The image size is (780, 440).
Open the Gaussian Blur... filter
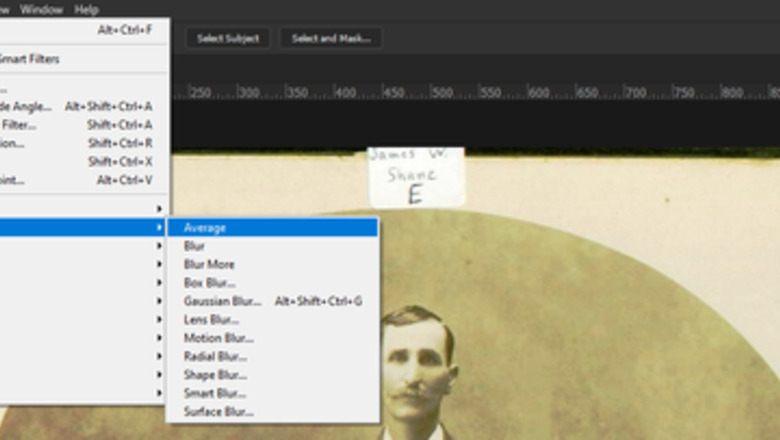[272, 301]
